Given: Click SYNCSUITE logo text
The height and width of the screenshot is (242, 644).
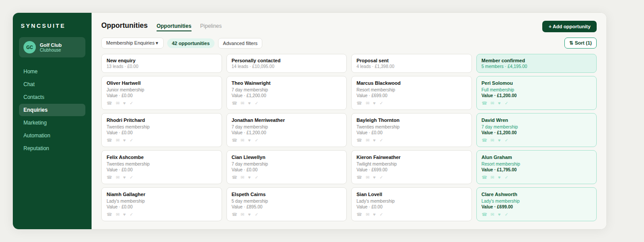Looking at the screenshot, I should (43, 26).
